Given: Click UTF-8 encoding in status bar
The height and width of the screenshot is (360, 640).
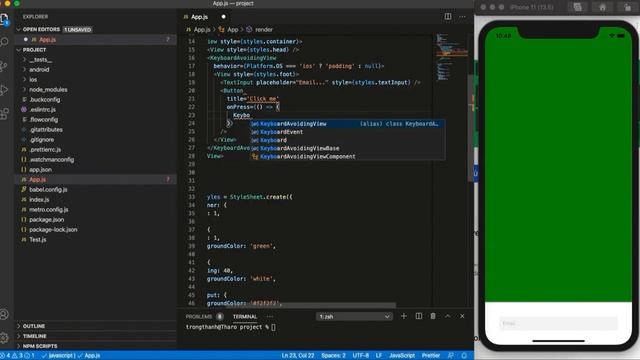Looking at the screenshot, I should pos(360,356).
